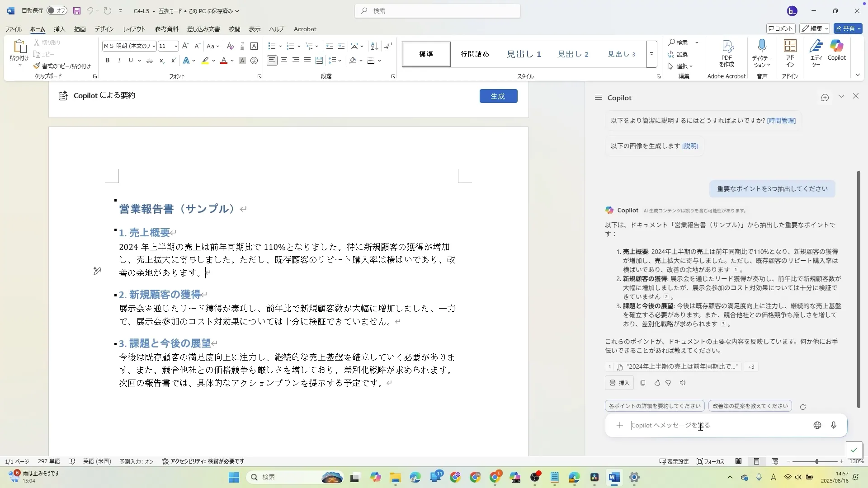
Task: Click the microphone icon in the Copilot message box
Action: pos(834,426)
